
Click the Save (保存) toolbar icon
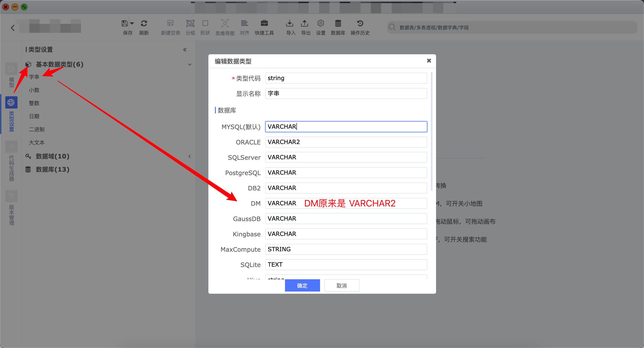(x=125, y=23)
